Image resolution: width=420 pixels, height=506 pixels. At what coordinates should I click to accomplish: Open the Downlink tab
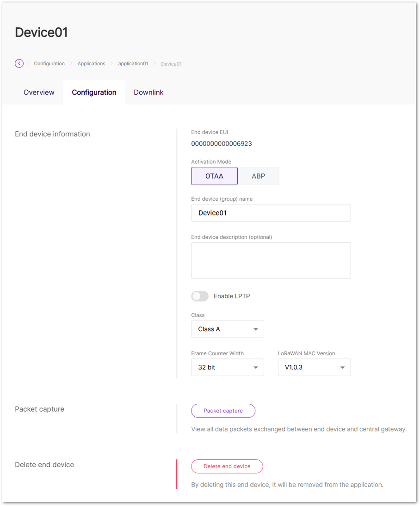coord(148,93)
